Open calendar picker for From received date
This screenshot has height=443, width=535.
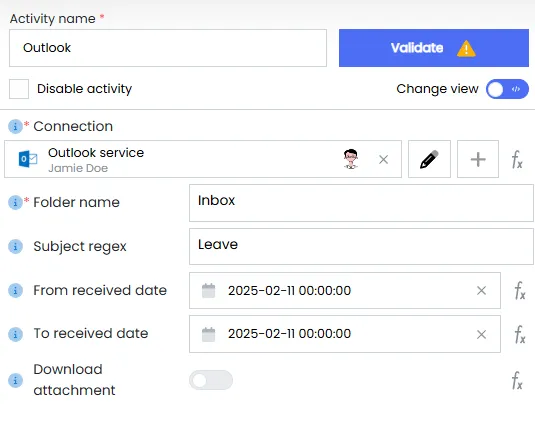tap(208, 291)
